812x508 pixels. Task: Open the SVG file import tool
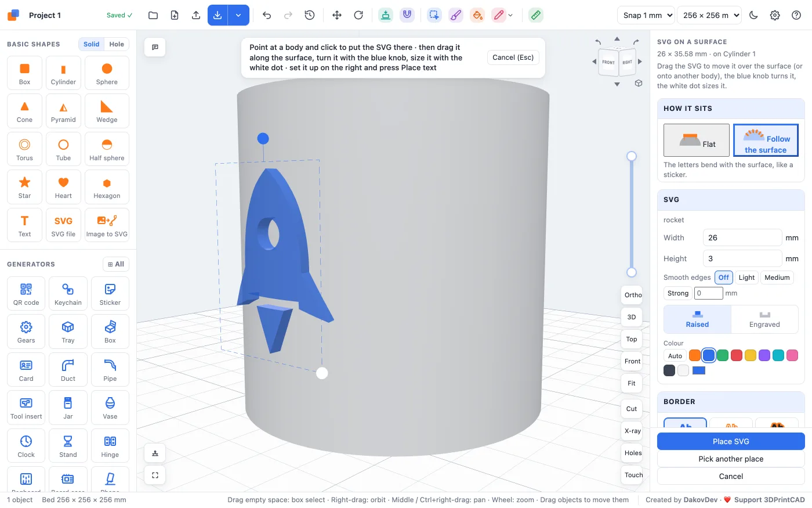63,225
